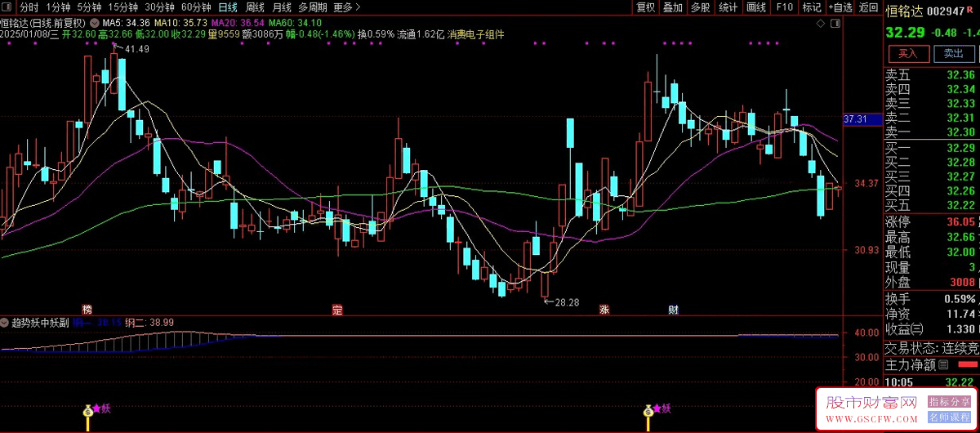Click the 买五 price 32.22
This screenshot has width=980, height=433.
pyautogui.click(x=961, y=205)
